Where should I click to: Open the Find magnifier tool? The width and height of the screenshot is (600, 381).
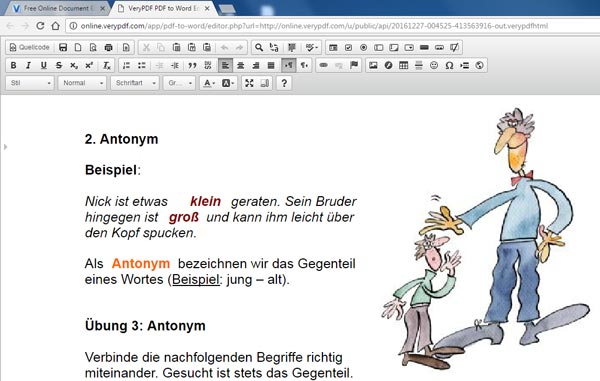point(259,47)
